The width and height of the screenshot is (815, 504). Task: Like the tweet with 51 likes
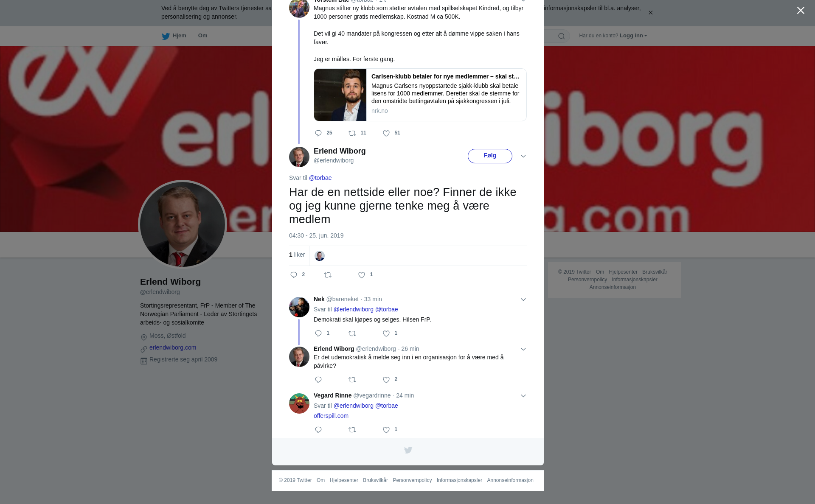(386, 134)
